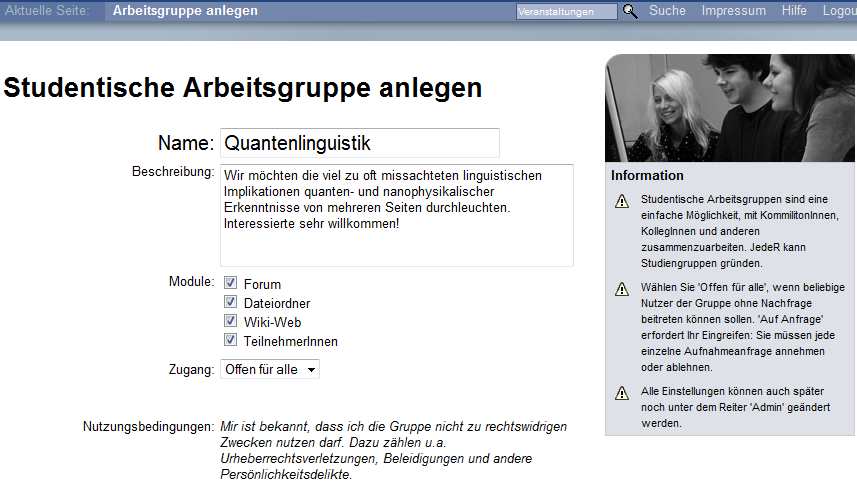
Task: Click the Veranstaltungen search field
Action: (566, 11)
